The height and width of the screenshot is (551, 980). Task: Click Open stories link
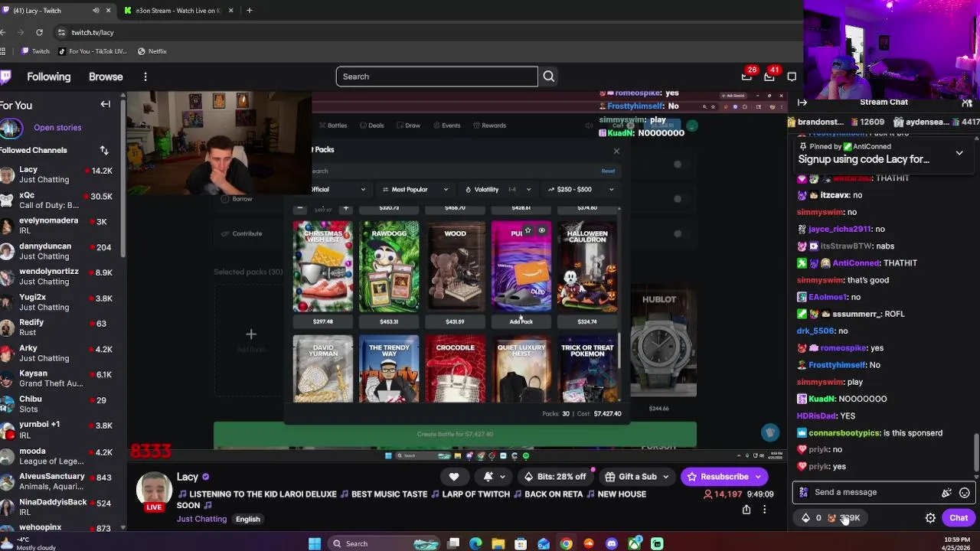(57, 128)
